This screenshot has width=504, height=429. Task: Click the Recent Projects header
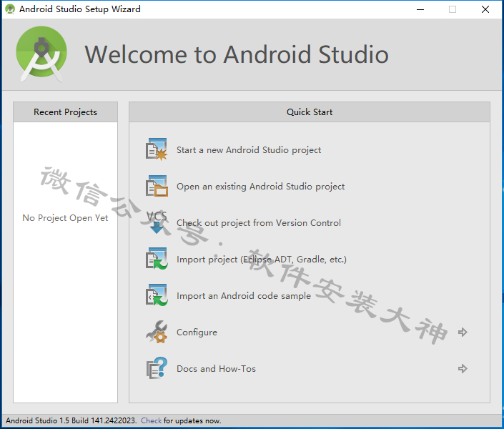65,112
